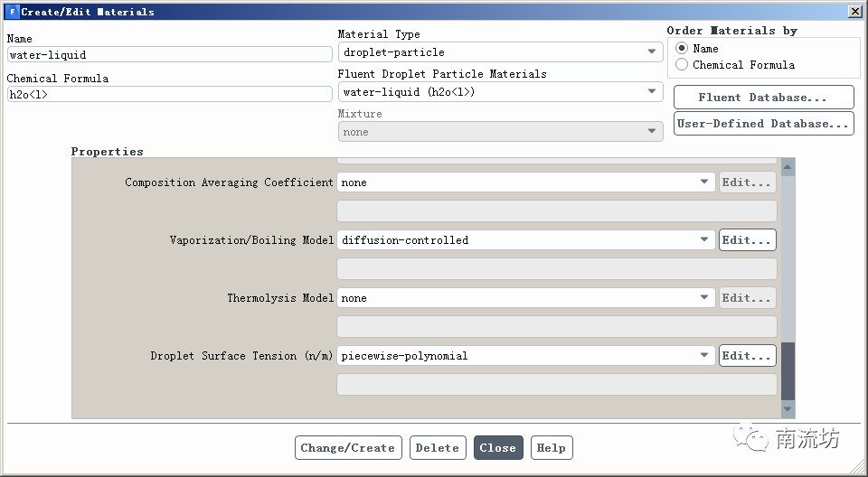868x477 pixels.
Task: Click the Fluent app icon in title bar
Action: click(12, 12)
